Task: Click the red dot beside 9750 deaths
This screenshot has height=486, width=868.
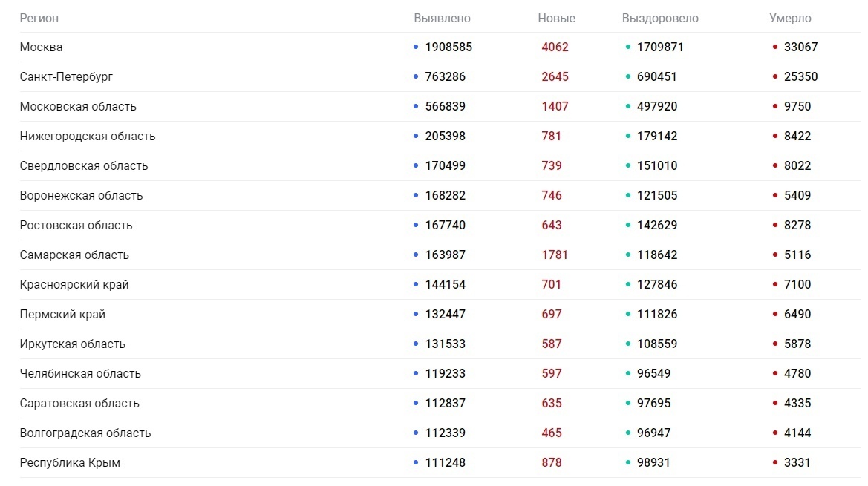Action: (775, 106)
